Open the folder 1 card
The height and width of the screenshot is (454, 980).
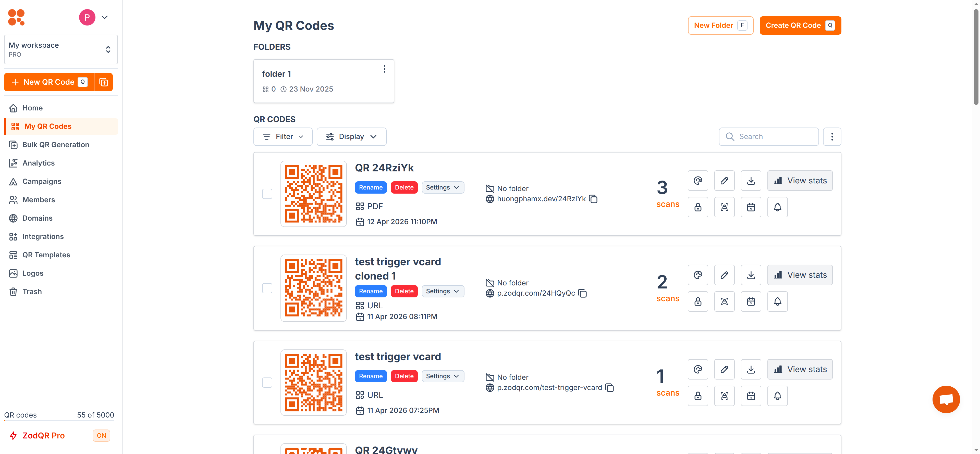[324, 81]
